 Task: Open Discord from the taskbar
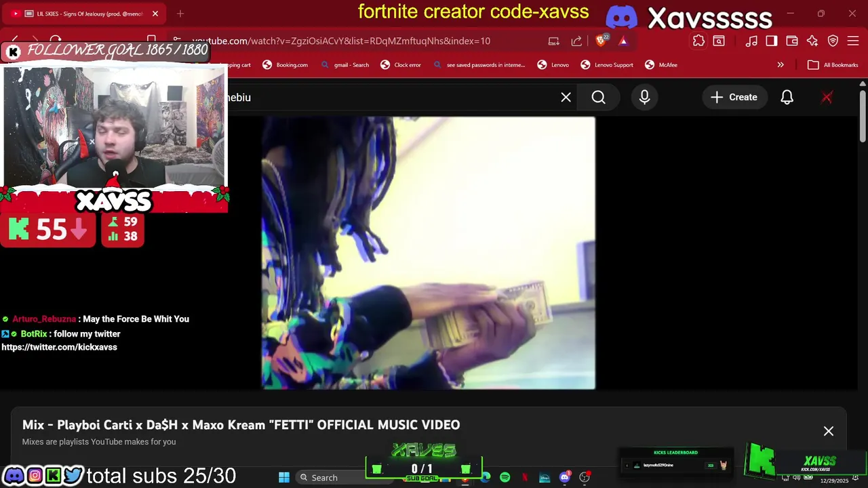coord(564,478)
